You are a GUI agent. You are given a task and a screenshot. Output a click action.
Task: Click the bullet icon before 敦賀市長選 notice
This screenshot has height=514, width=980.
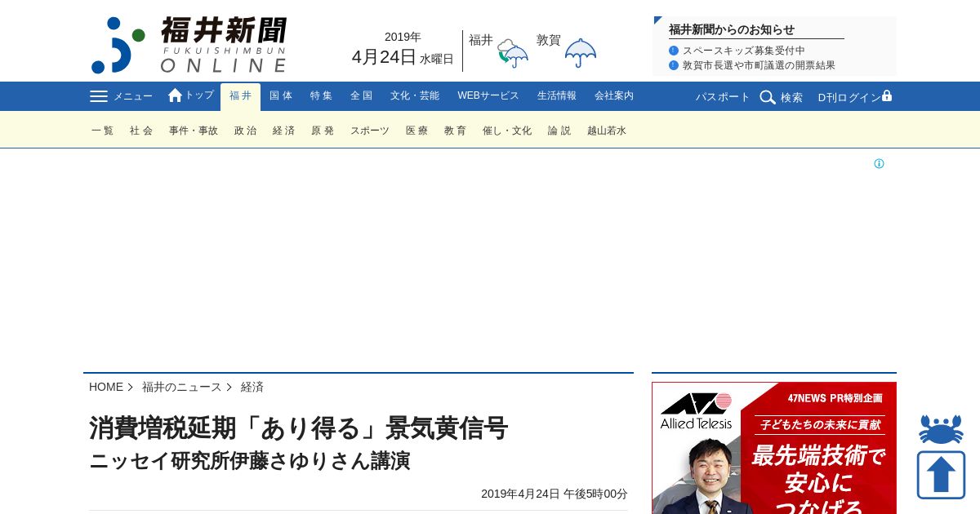[674, 65]
